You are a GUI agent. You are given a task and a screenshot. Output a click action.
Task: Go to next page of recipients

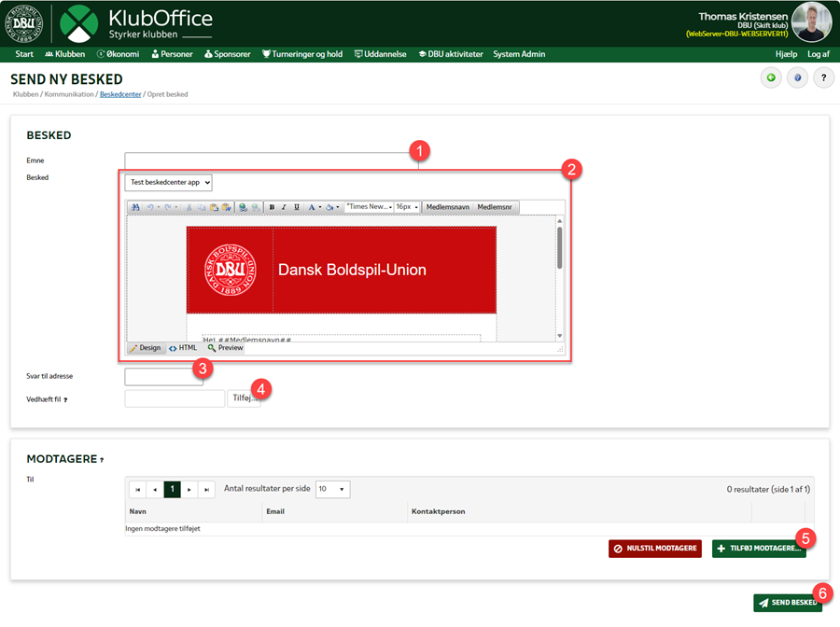coord(189,490)
